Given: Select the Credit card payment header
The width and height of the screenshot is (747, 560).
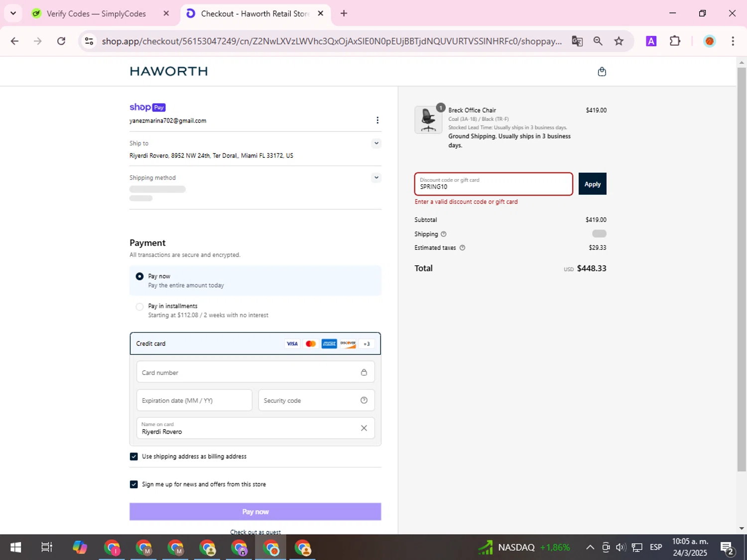Looking at the screenshot, I should pos(255,343).
